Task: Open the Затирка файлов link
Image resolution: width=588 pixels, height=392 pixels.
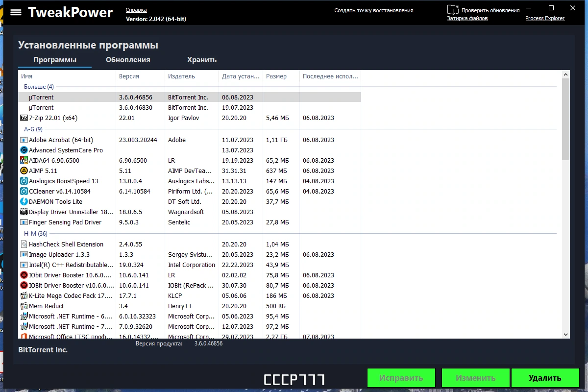Action: [x=467, y=18]
